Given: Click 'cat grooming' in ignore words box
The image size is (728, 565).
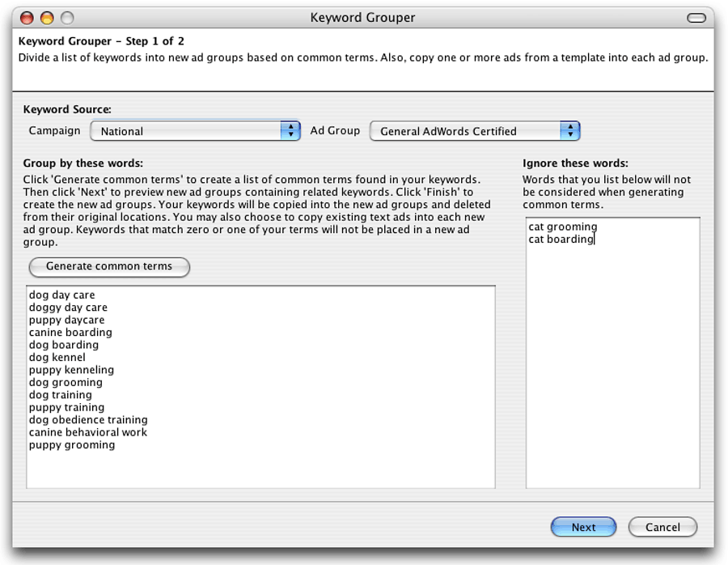Looking at the screenshot, I should [x=563, y=227].
